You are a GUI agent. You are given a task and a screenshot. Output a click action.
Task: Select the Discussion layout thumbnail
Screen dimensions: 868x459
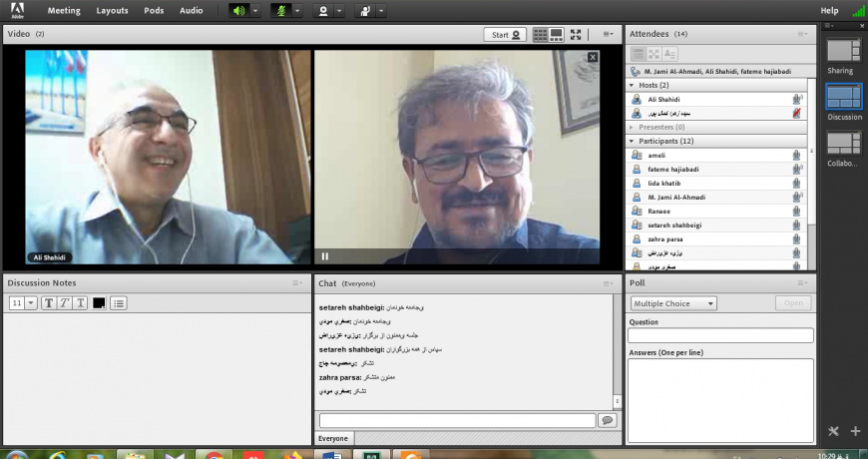[844, 97]
